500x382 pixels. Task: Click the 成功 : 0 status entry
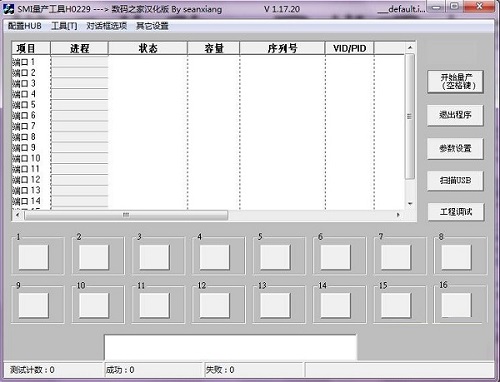(x=154, y=370)
